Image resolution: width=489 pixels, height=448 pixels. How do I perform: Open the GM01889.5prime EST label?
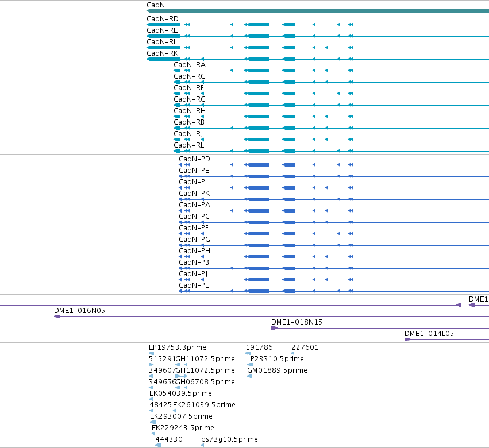(x=277, y=370)
